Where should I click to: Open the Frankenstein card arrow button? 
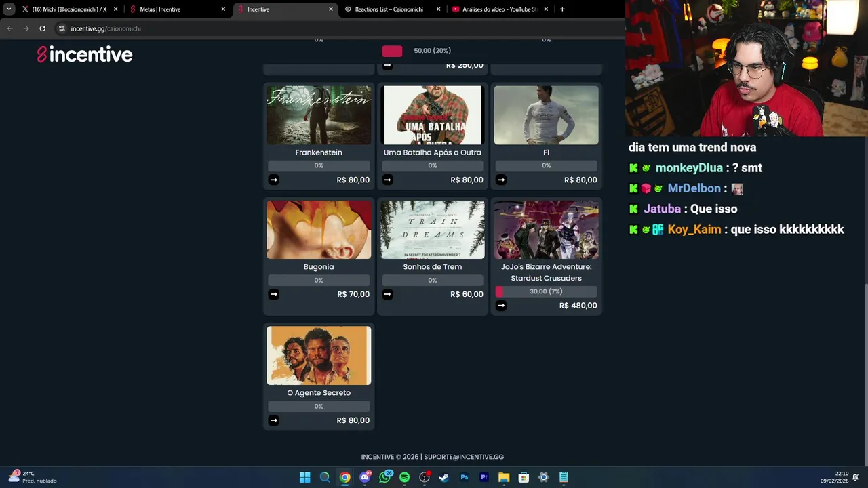click(x=273, y=180)
